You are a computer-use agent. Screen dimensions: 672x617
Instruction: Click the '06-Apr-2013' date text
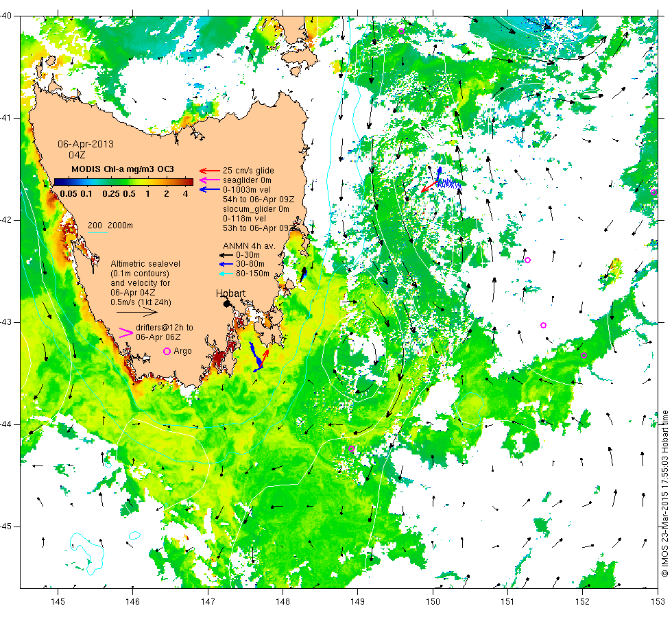86,144
